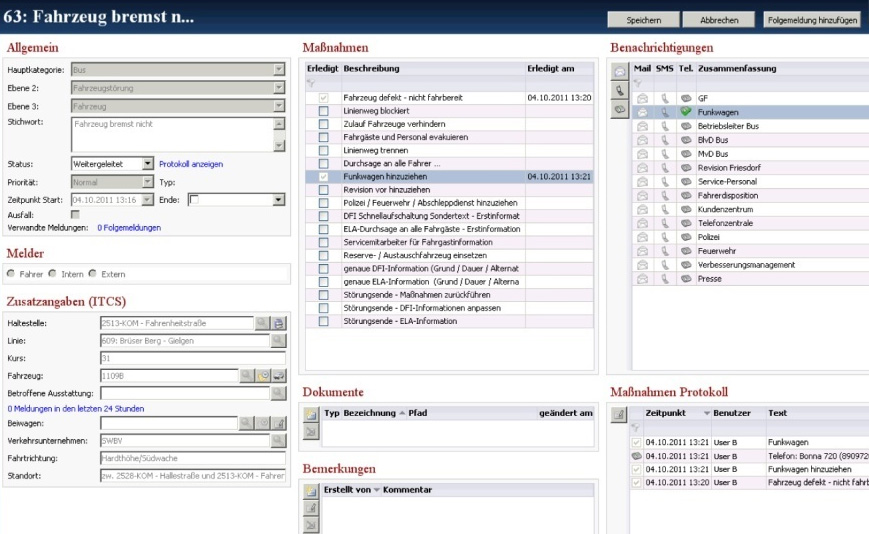
Task: Click the SMS icon in the Feuerwehr row
Action: coord(664,251)
